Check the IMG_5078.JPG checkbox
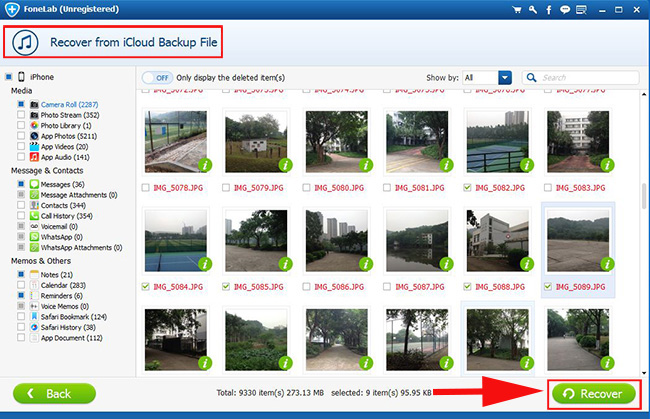 [146, 188]
